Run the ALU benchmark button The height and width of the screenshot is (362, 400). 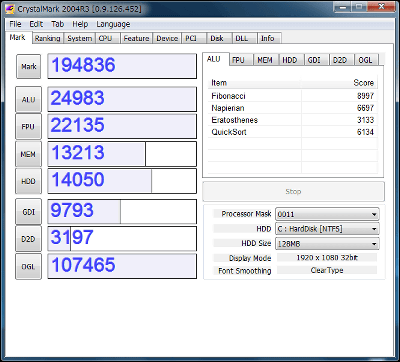tap(29, 100)
